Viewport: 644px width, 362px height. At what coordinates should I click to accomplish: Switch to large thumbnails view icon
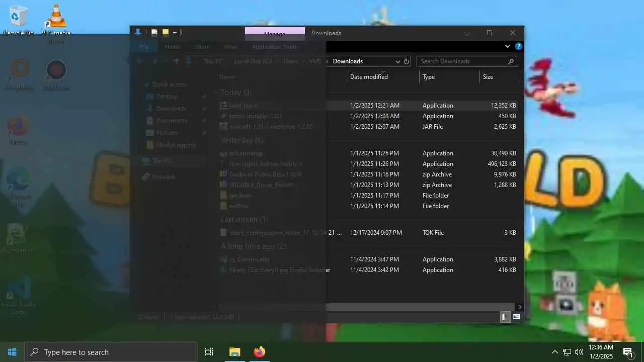tap(516, 317)
